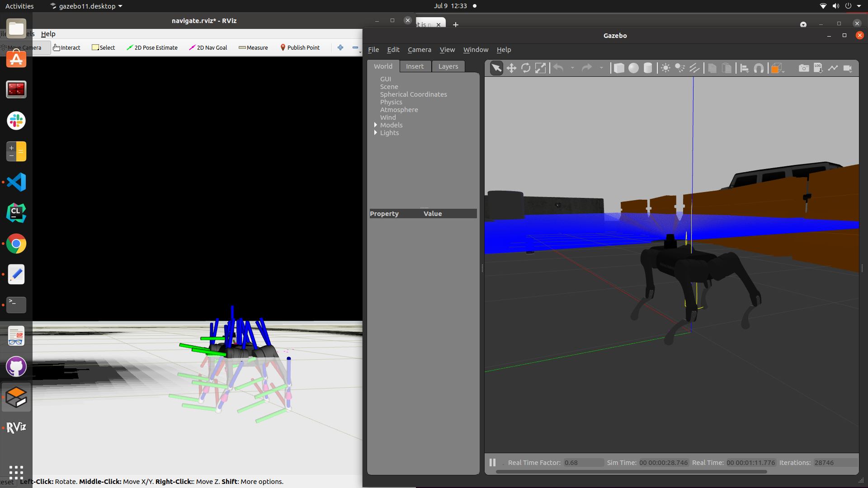Click the Gazebo redo arrow
868x488 pixels.
pos(587,68)
